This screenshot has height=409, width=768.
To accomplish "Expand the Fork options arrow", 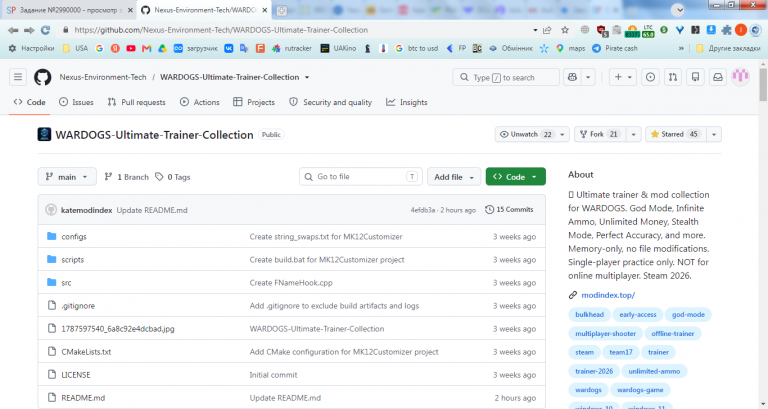I will [633, 134].
